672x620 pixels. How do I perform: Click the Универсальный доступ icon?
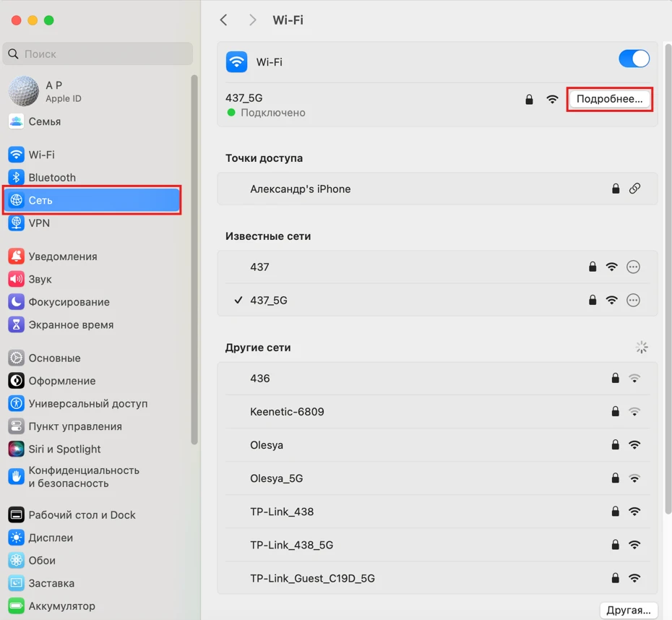pos(17,403)
